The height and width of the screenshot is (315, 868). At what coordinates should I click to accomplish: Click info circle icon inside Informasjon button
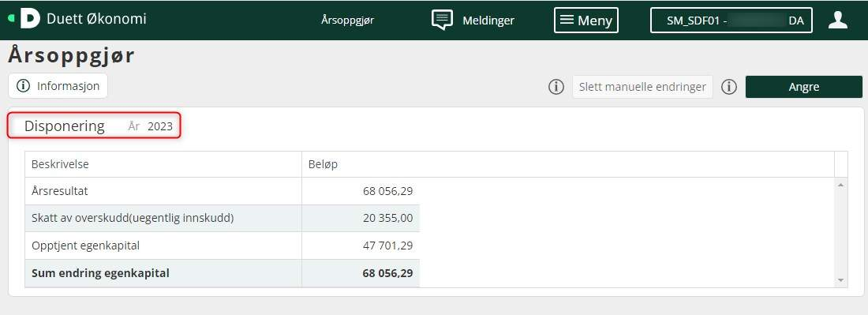pos(23,86)
